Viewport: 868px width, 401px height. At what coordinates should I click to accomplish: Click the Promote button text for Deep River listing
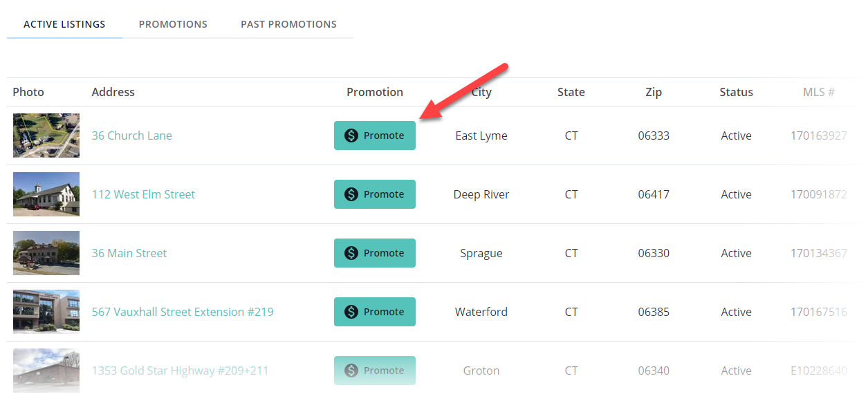[384, 194]
